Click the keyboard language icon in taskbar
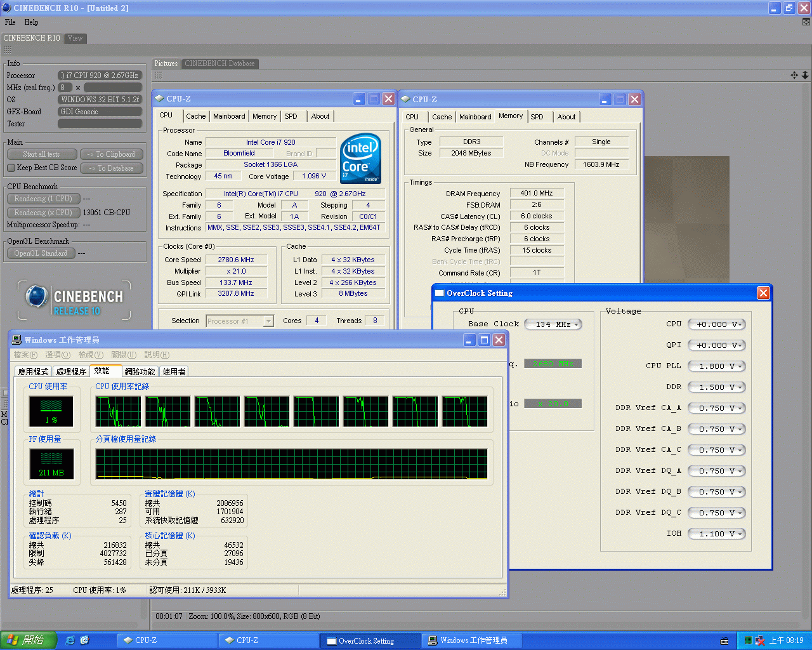Screen dimensions: 812x650 click(x=724, y=641)
